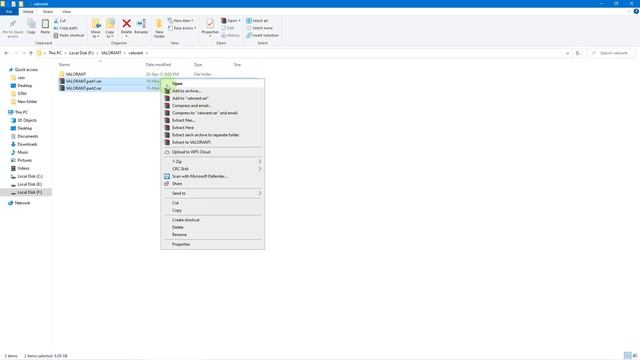Click the Invert selection ribbon button
The image size is (640, 360).
click(262, 36)
